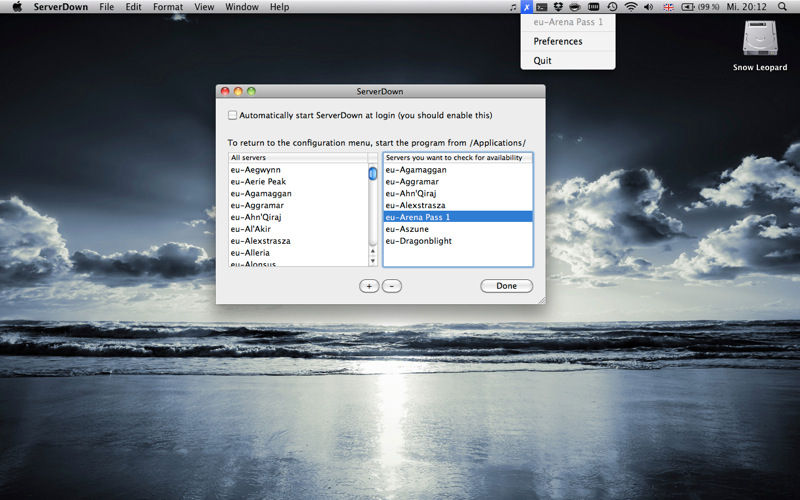
Task: Open the View menu
Action: (204, 7)
